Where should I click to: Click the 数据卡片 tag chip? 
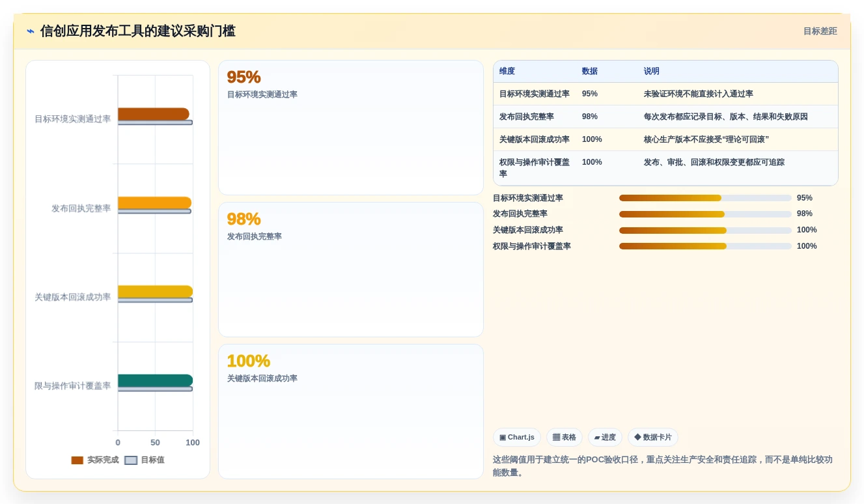pos(653,438)
